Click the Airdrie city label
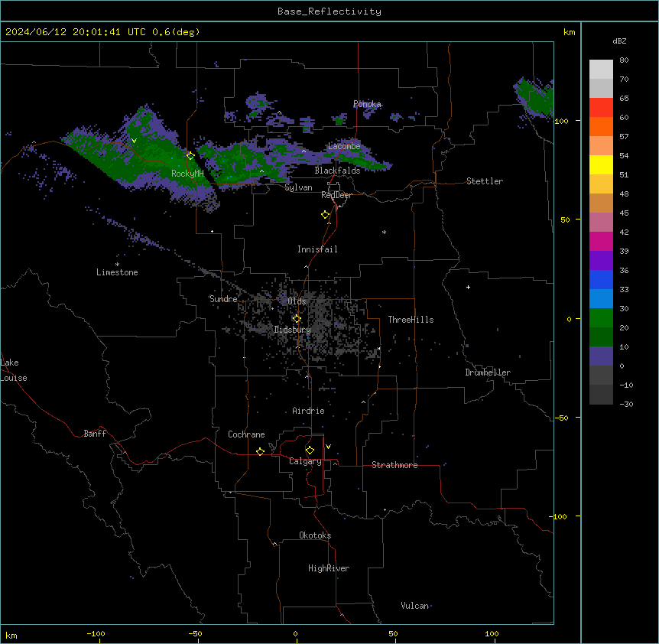Image resolution: width=659 pixels, height=644 pixels. 309,411
